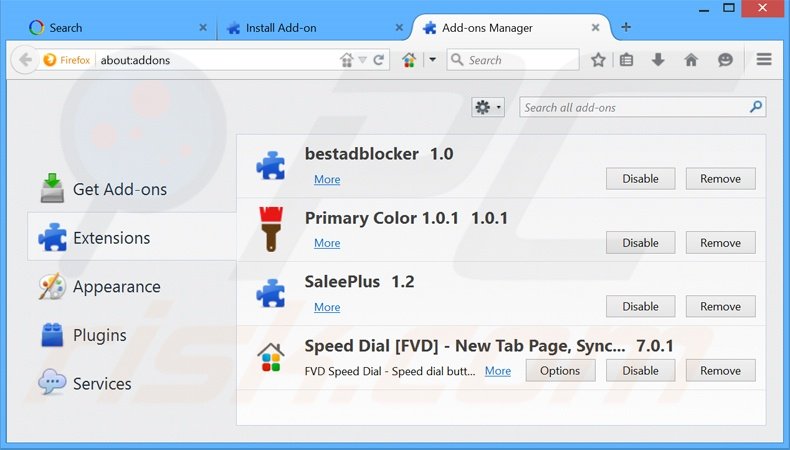Open the Downloads arrow icon
Image resolution: width=790 pixels, height=450 pixels.
658,60
